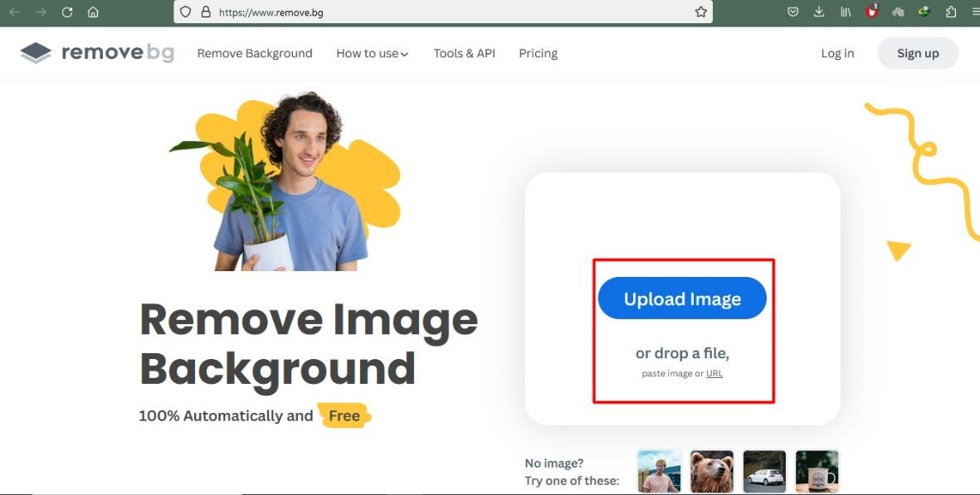View site security via the padlock icon
This screenshot has height=495, width=980.
(x=206, y=12)
